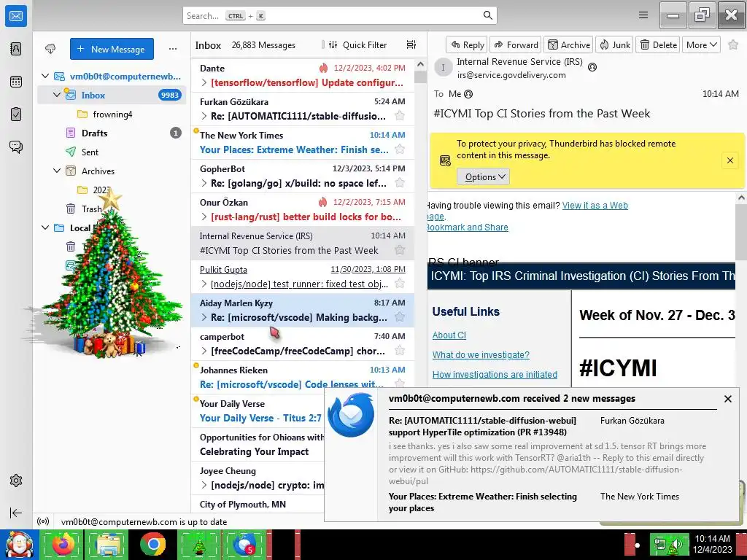
Task: Open message list display options
Action: tap(411, 44)
